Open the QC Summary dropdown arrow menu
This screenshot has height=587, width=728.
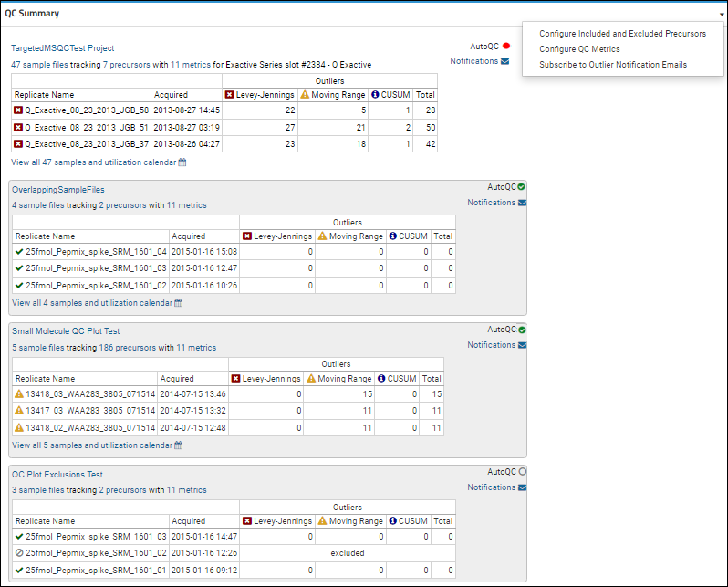click(x=722, y=15)
